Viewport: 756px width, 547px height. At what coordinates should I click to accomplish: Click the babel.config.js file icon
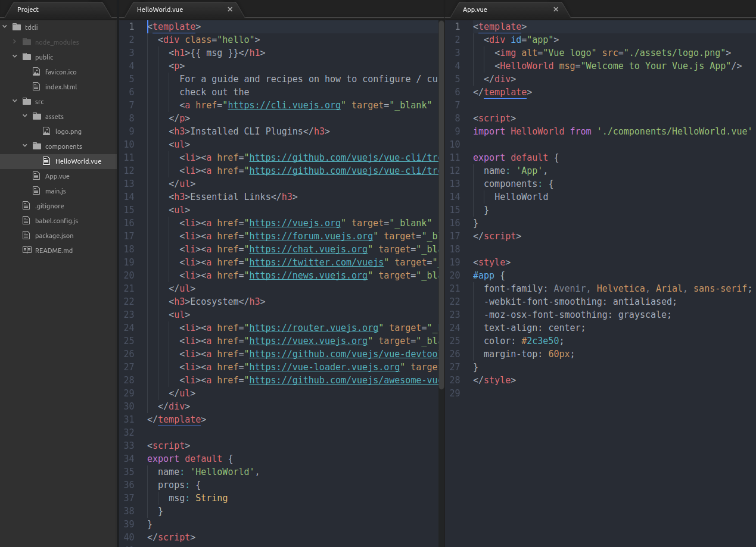tap(26, 221)
